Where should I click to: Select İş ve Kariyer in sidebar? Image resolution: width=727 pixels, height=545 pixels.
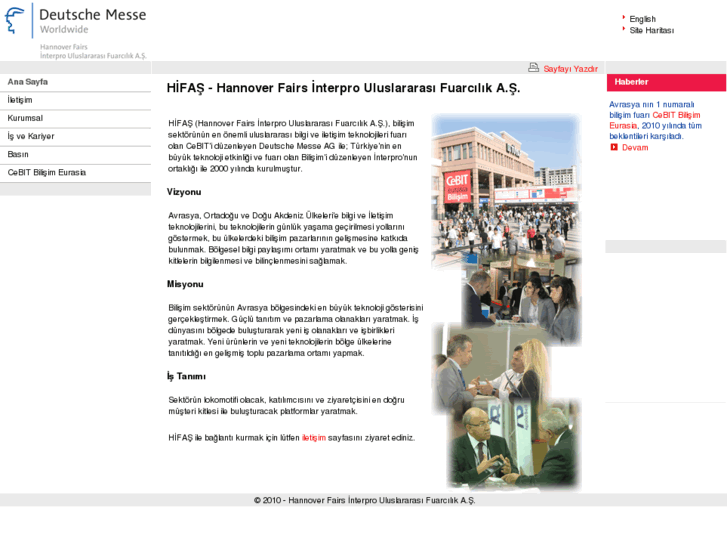point(75,136)
